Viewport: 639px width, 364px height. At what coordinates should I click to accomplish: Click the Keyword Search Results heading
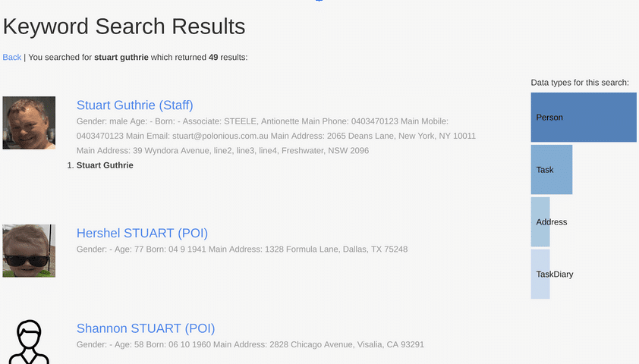124,27
